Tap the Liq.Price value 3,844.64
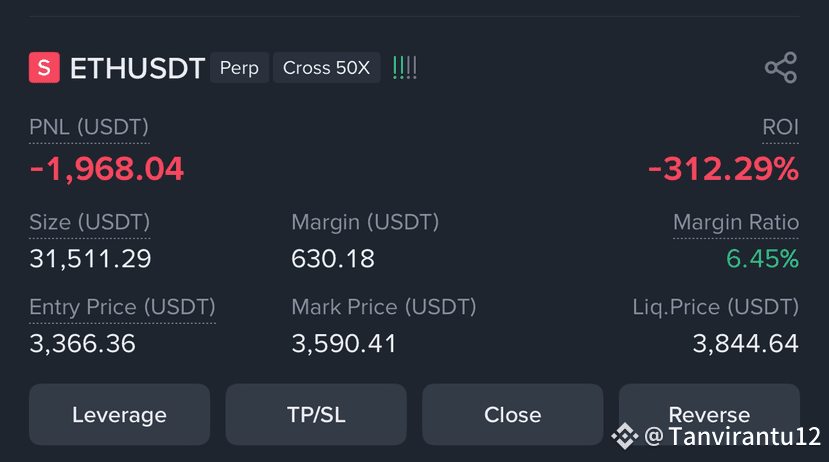Image resolution: width=829 pixels, height=462 pixels. 745,344
